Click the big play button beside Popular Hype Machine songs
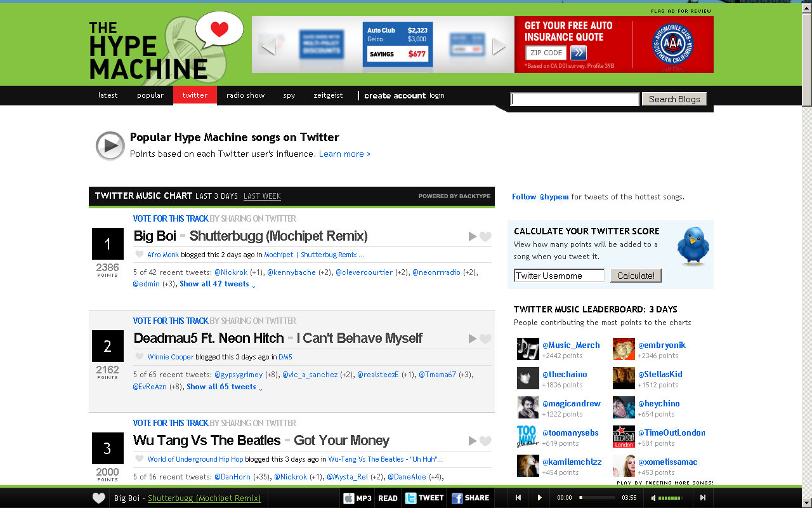The height and width of the screenshot is (508, 812). pyautogui.click(x=110, y=146)
